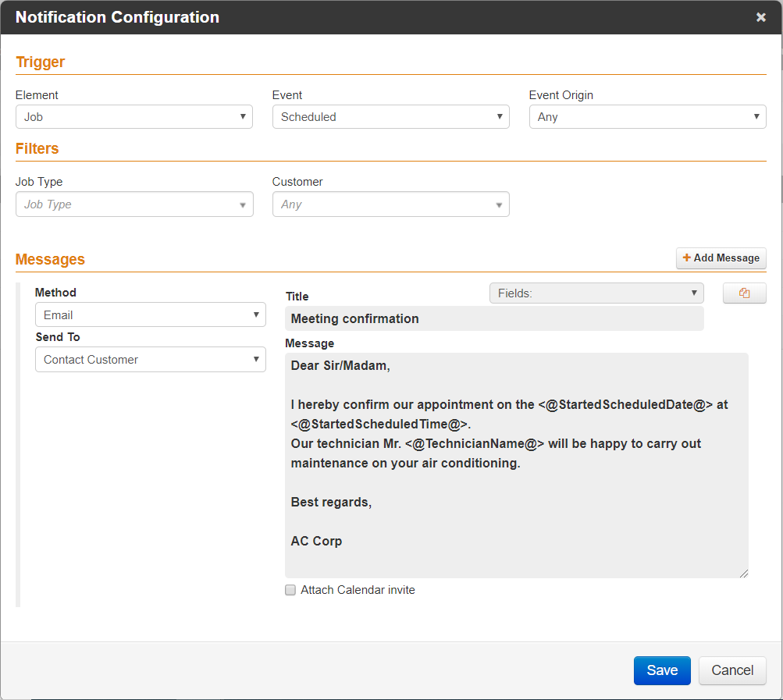Open the Fields dropdown above the title
The width and height of the screenshot is (783, 700).
click(x=596, y=293)
